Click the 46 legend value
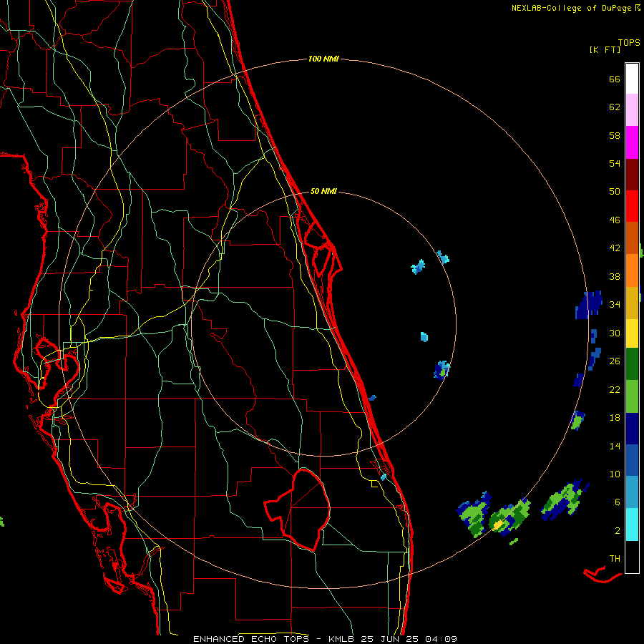This screenshot has height=644, width=644. click(x=615, y=220)
